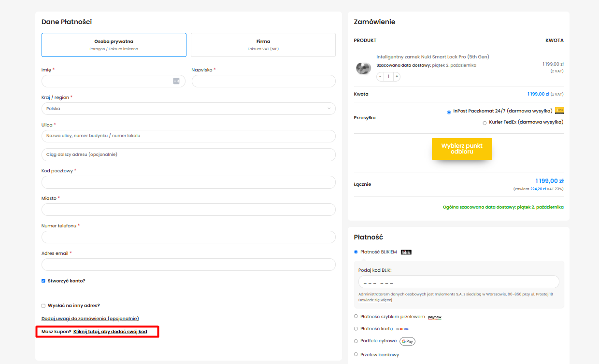Open the Kraj / region dropdown

click(188, 109)
